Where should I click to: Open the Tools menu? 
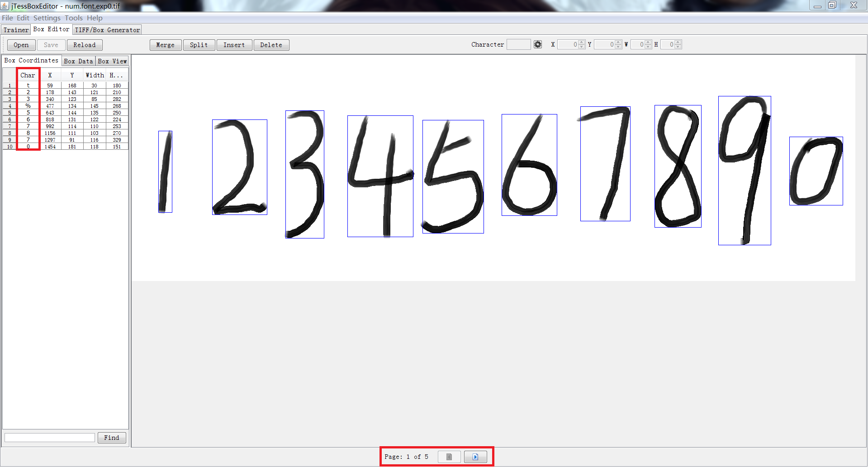coord(73,18)
